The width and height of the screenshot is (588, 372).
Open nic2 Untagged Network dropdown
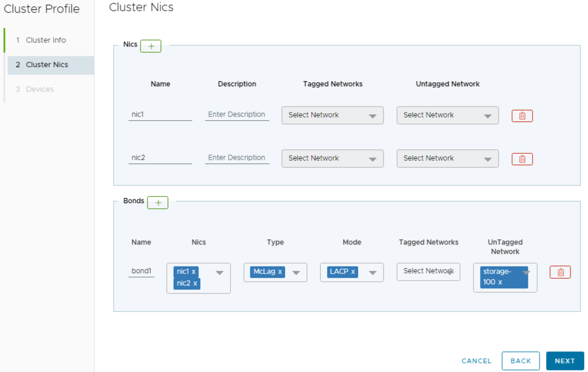447,158
